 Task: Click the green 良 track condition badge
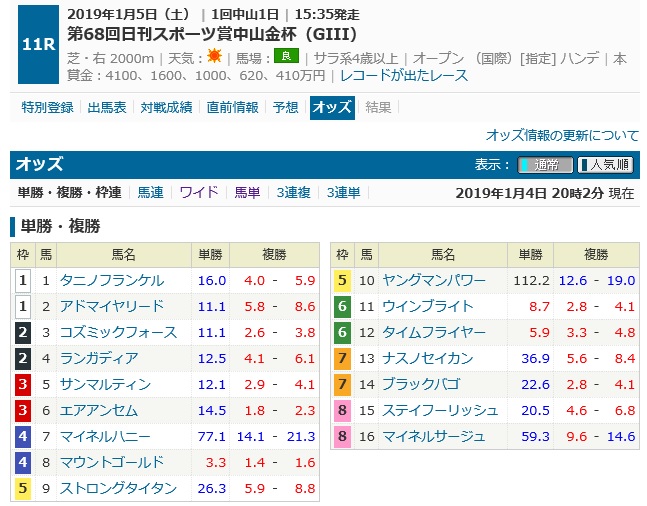[x=286, y=56]
